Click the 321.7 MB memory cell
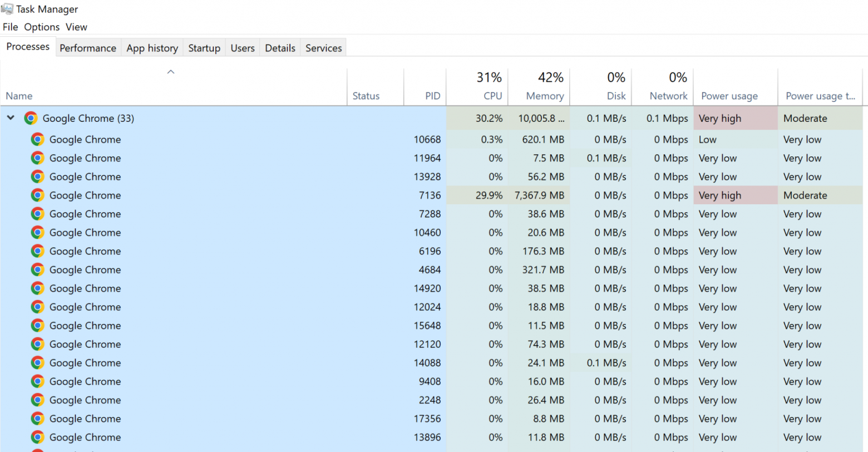The width and height of the screenshot is (868, 452). click(x=539, y=270)
